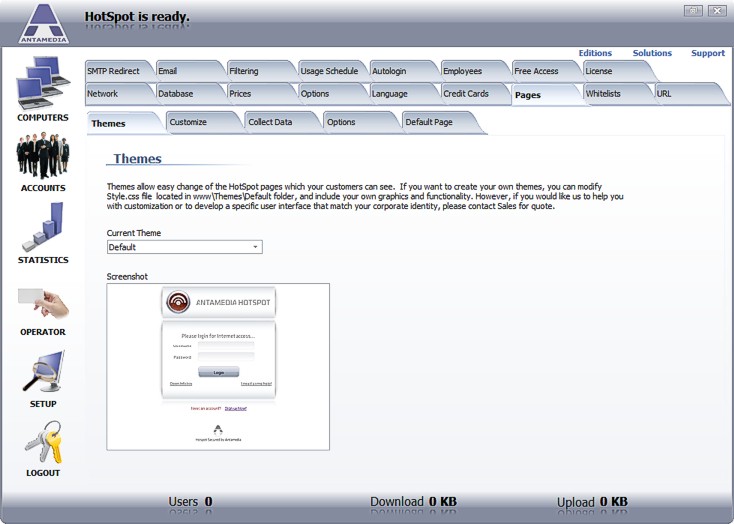Click the STATISTICS label in sidebar

(x=43, y=260)
